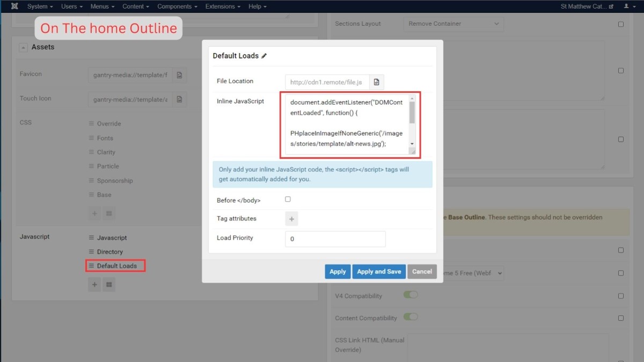The width and height of the screenshot is (644, 362).
Task: Check the Sections Layout override checkbox
Action: (x=621, y=24)
